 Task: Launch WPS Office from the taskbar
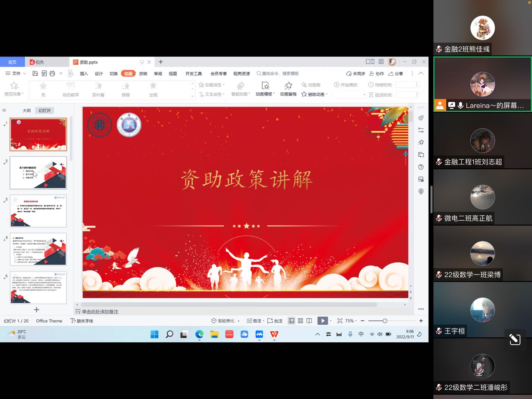pos(274,334)
